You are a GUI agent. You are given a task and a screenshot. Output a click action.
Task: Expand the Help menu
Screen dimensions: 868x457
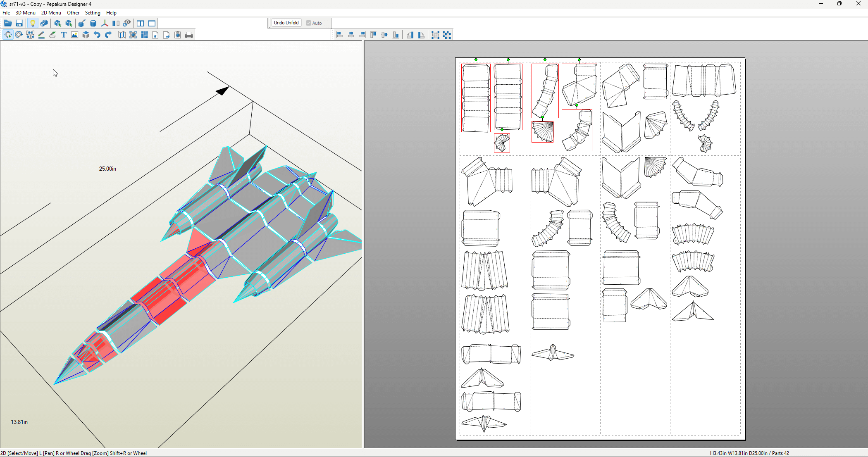[111, 12]
